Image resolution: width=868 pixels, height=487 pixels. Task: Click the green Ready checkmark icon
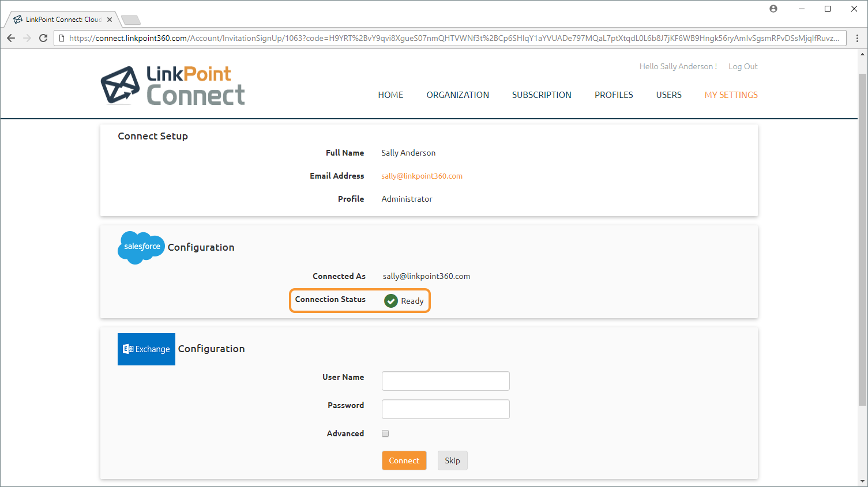pyautogui.click(x=391, y=301)
